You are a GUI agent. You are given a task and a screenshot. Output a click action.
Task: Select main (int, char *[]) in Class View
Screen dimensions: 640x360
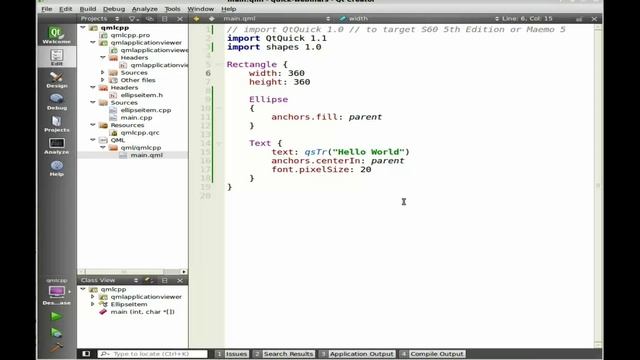click(142, 312)
